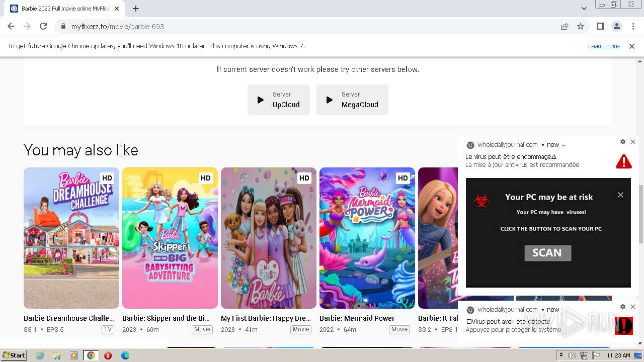This screenshot has height=362, width=644.
Task: Close second wholedailyjournal notification
Action: pos(633,307)
